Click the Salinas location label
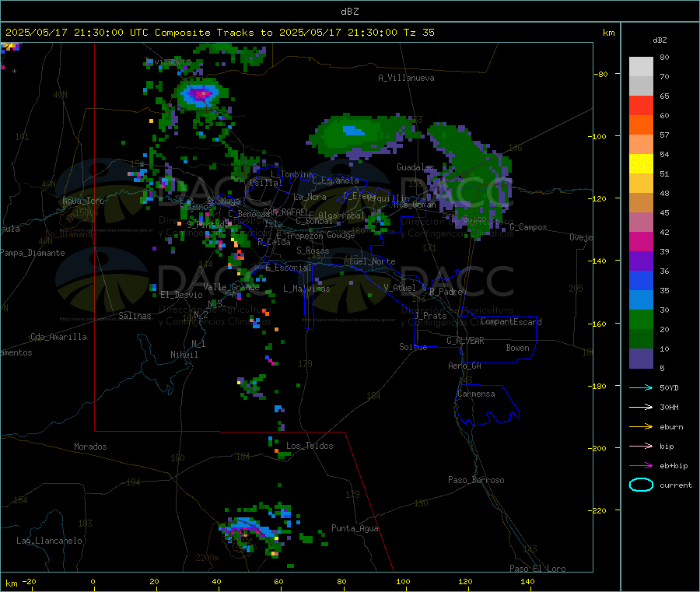 click(135, 316)
